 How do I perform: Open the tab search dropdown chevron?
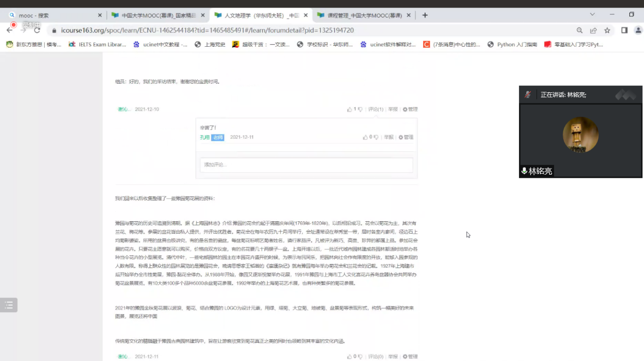coord(592,15)
